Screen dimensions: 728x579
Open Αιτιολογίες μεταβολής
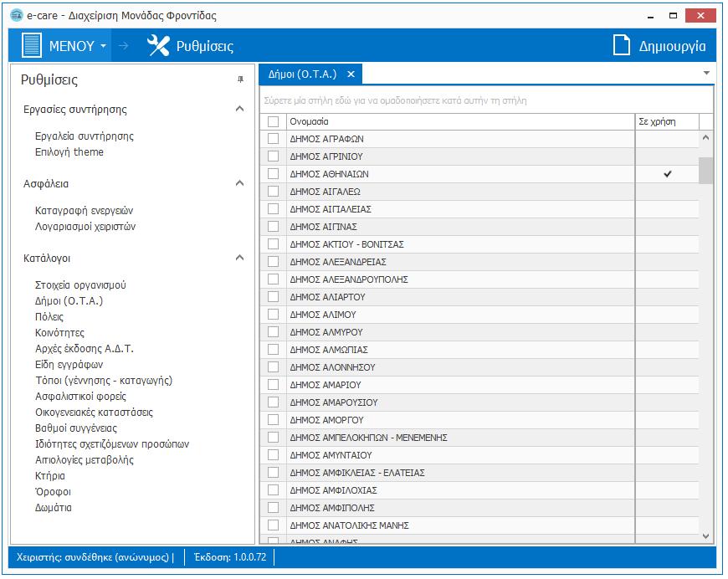[85, 459]
